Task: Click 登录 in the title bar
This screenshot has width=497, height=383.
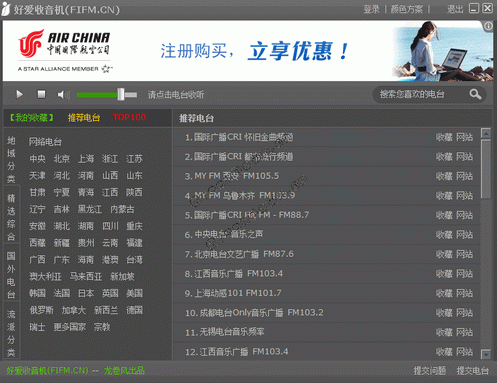Action: click(371, 9)
